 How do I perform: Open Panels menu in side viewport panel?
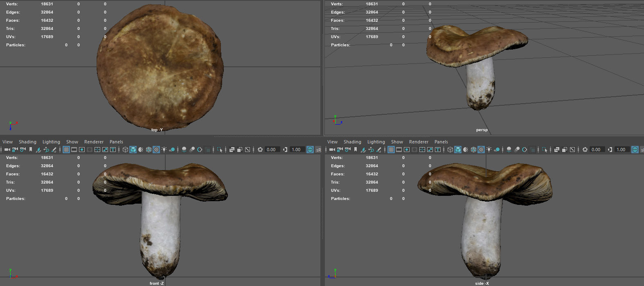441,142
